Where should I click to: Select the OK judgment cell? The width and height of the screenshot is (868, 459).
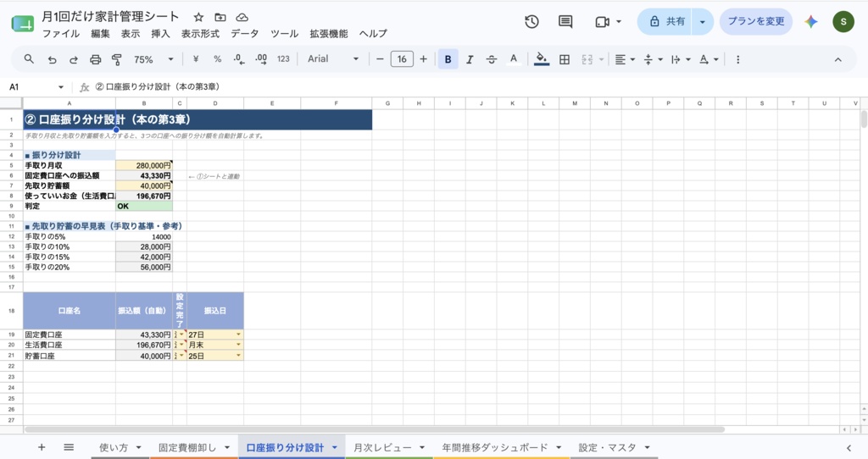tap(144, 207)
